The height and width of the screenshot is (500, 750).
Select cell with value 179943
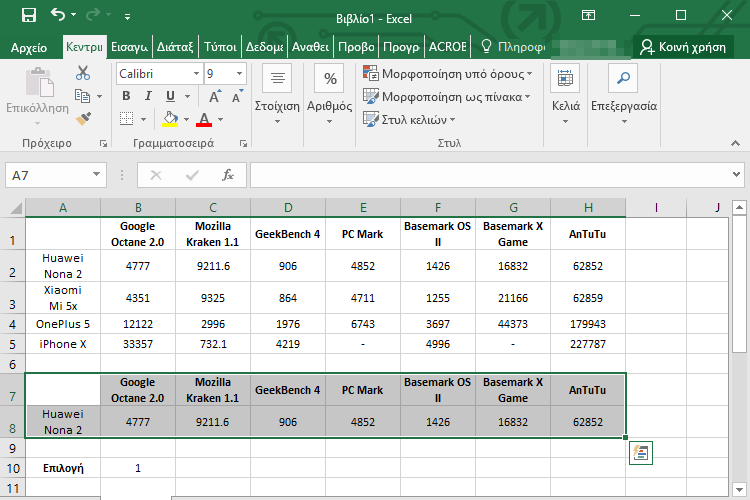point(588,324)
